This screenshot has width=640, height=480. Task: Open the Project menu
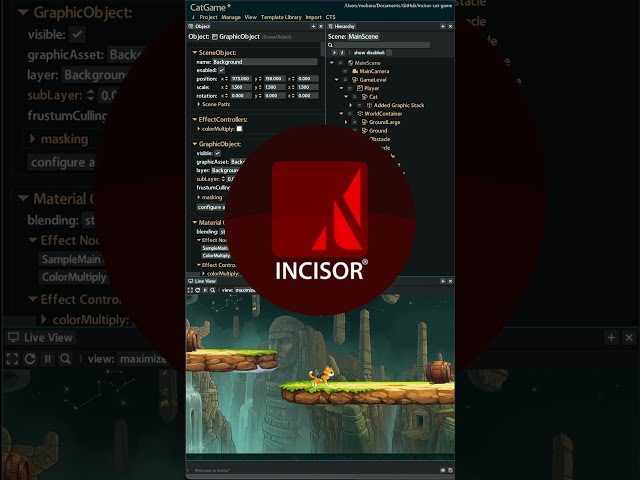pos(209,17)
